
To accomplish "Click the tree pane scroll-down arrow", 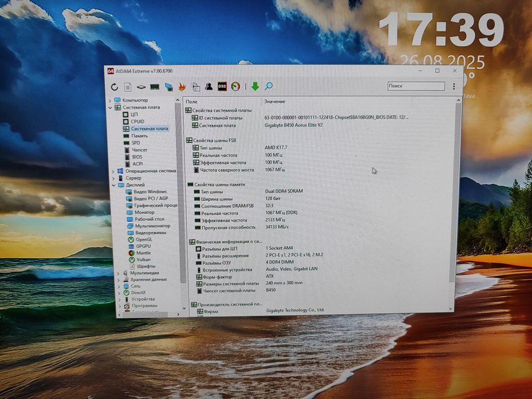I will click(x=184, y=308).
